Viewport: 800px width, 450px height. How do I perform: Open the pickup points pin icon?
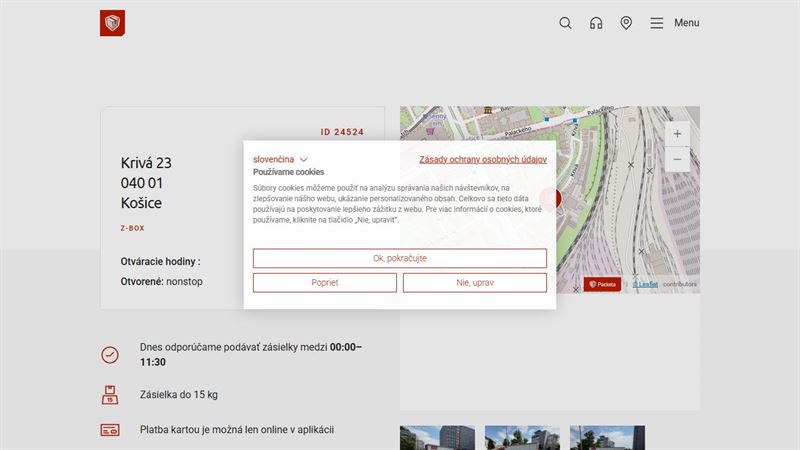[x=626, y=23]
